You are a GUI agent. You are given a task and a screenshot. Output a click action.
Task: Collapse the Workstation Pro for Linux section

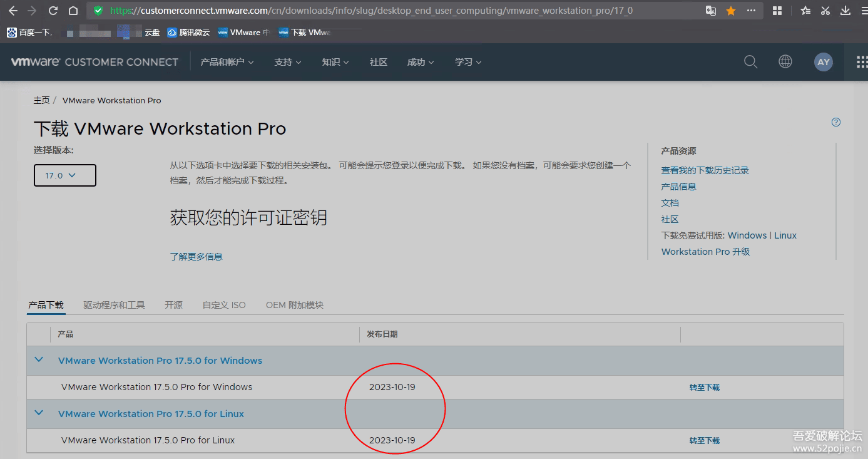click(x=39, y=413)
